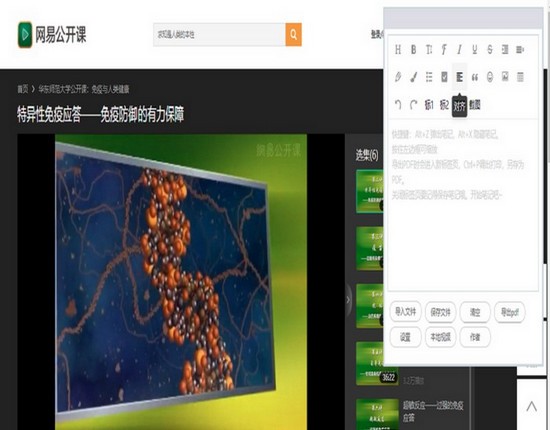Go to 首页 breadcrumb link
Image resolution: width=550 pixels, height=430 pixels.
coord(23,89)
